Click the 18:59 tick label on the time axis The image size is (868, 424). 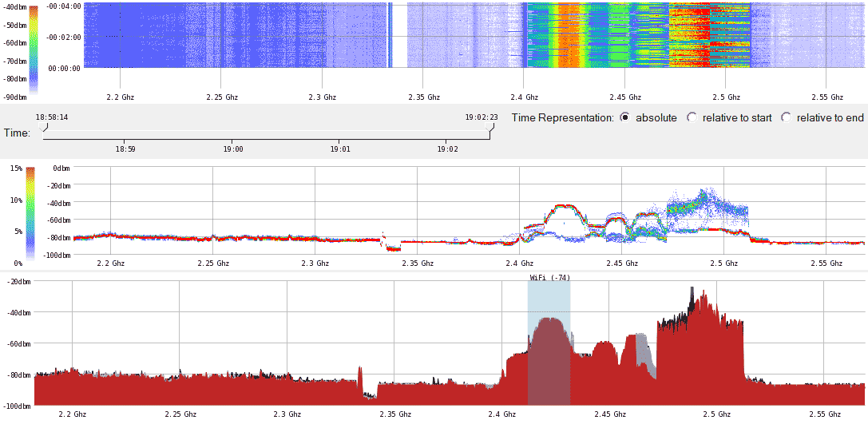pos(125,149)
